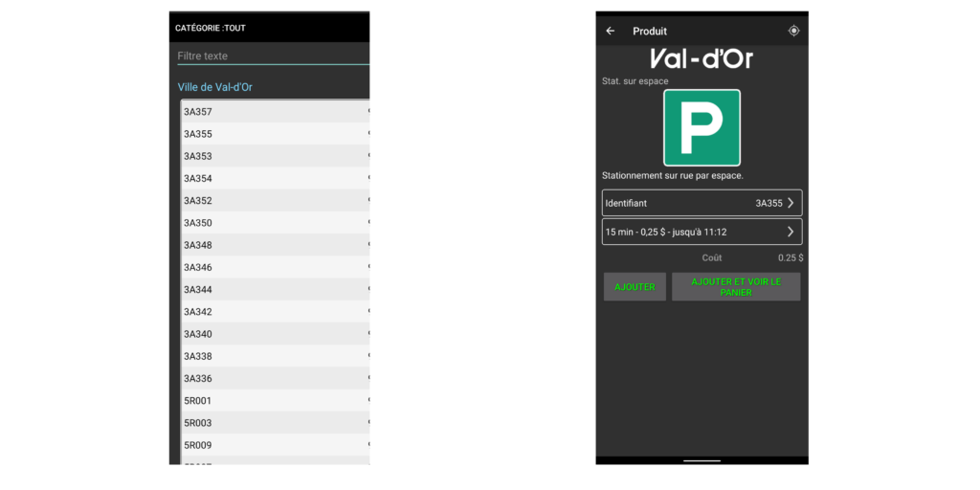980x490 pixels.
Task: Open the duration chevron on the 15 min row
Action: [x=790, y=232]
